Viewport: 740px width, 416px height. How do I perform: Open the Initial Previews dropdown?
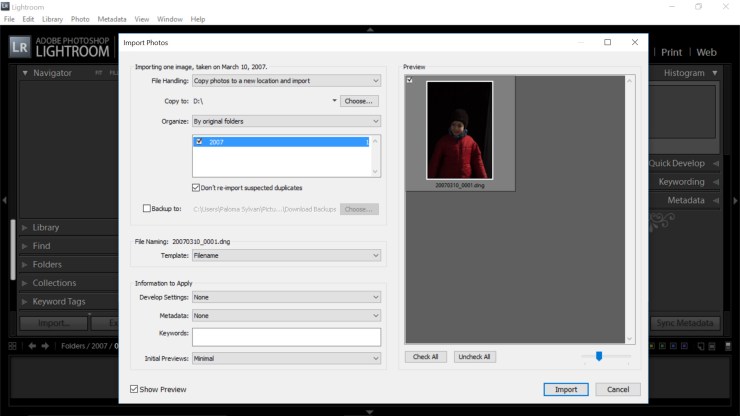[x=286, y=358]
